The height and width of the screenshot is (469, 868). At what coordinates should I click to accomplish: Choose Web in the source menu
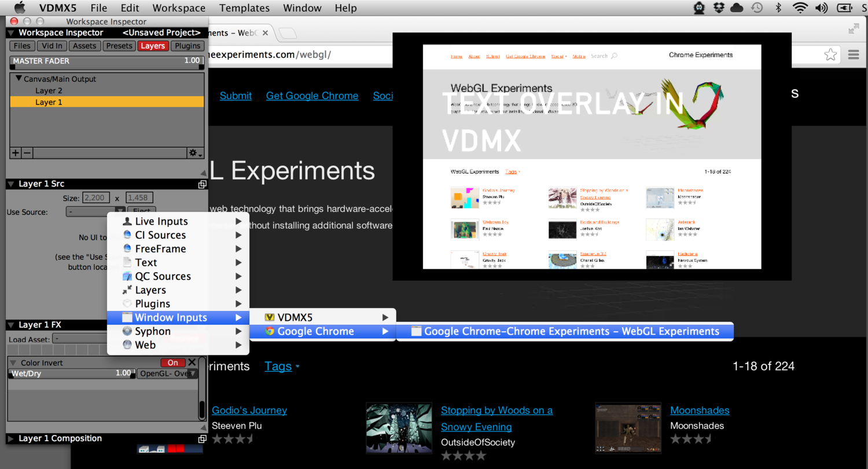178,345
